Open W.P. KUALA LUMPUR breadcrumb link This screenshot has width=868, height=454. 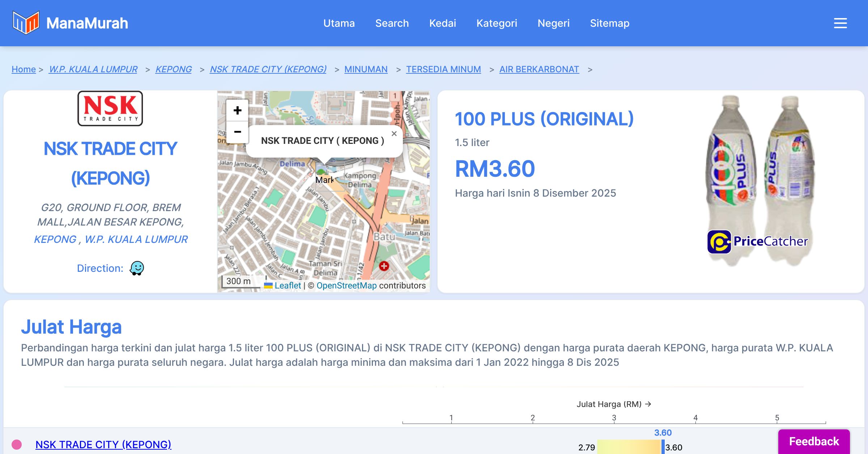[93, 69]
